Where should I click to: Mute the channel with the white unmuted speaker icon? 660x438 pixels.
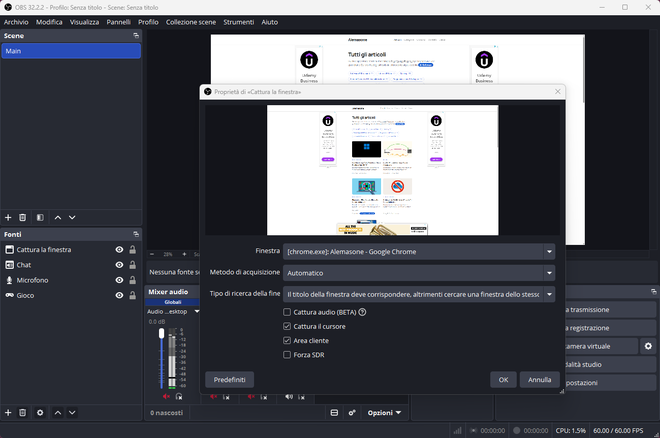click(289, 396)
